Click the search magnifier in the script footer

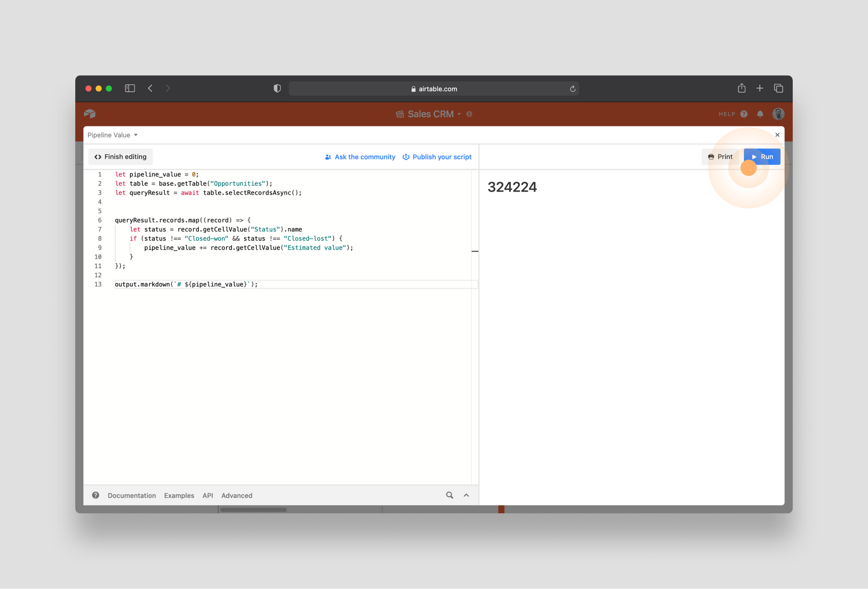tap(449, 495)
